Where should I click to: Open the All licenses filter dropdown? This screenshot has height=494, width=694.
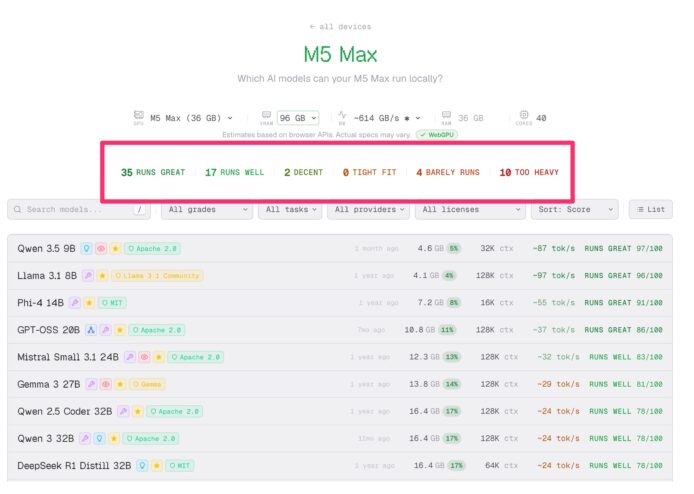point(470,209)
